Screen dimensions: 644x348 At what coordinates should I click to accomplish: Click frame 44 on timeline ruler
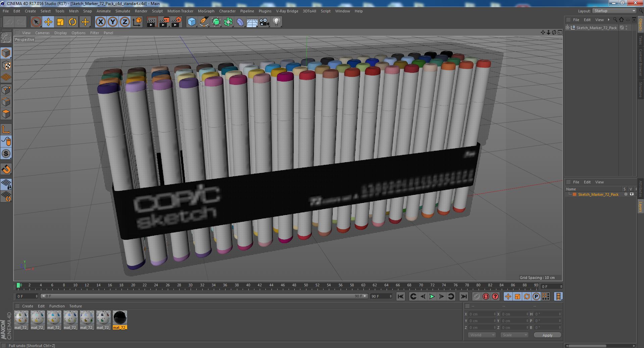(271, 285)
